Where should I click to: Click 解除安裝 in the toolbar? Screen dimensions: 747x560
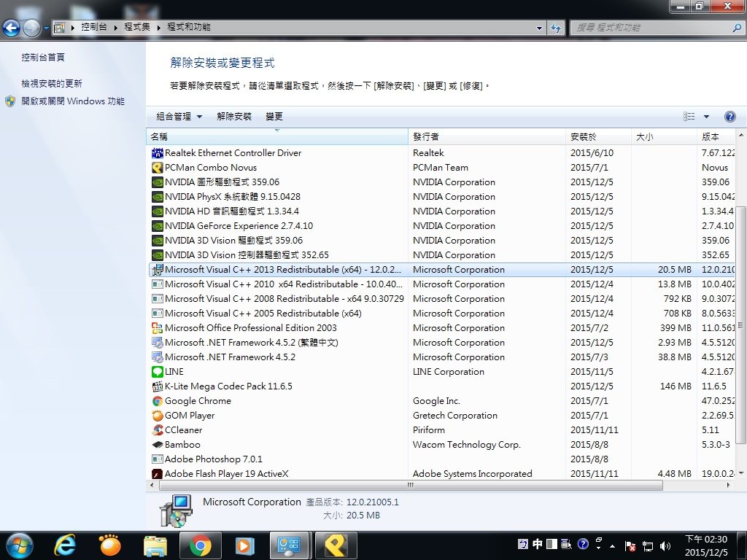(234, 117)
